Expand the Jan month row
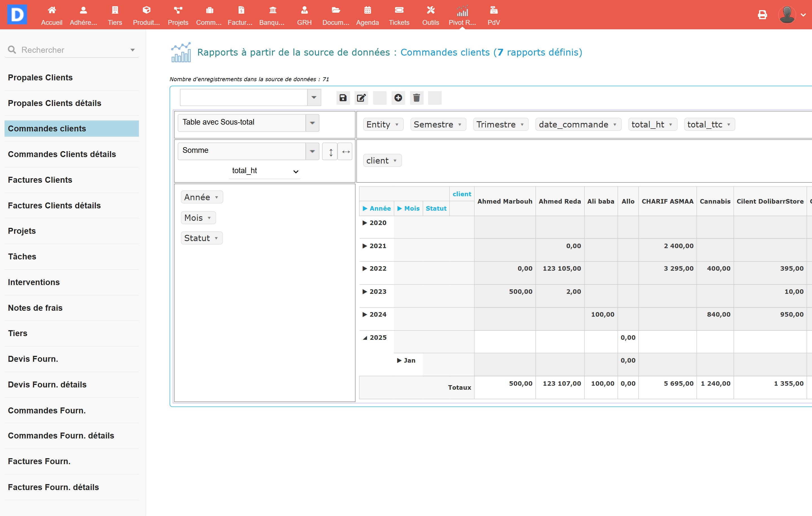The height and width of the screenshot is (516, 812). 399,361
